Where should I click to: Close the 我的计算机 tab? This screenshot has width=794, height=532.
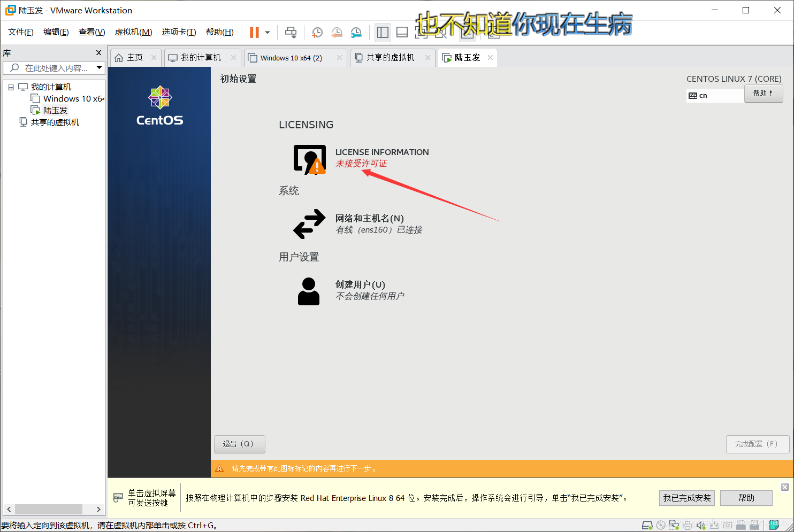[x=233, y=58]
